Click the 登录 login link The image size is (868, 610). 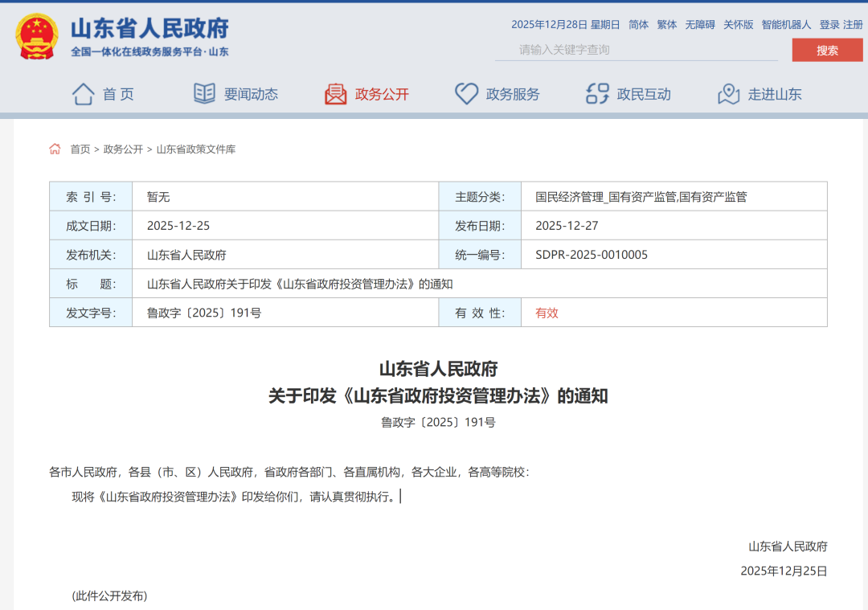829,25
